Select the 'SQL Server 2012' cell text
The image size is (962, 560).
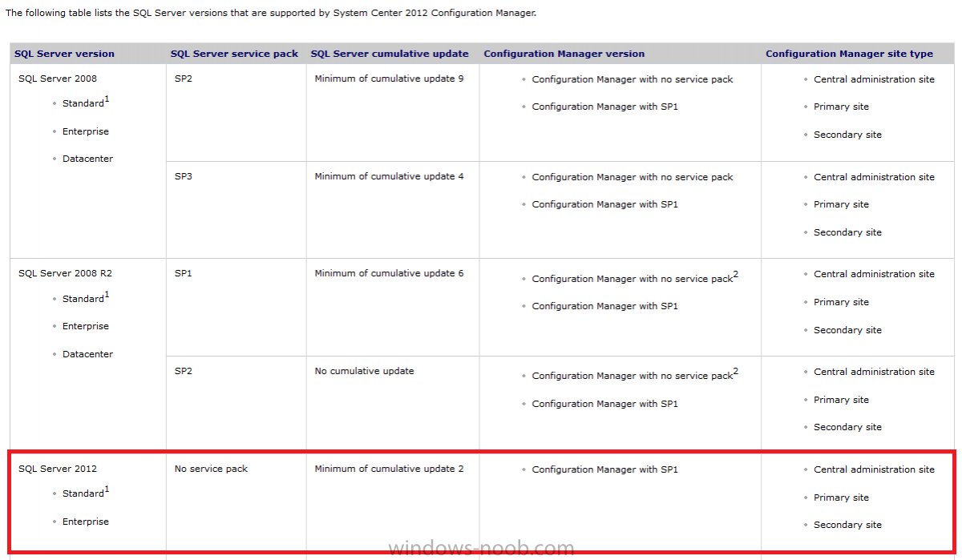(x=58, y=469)
